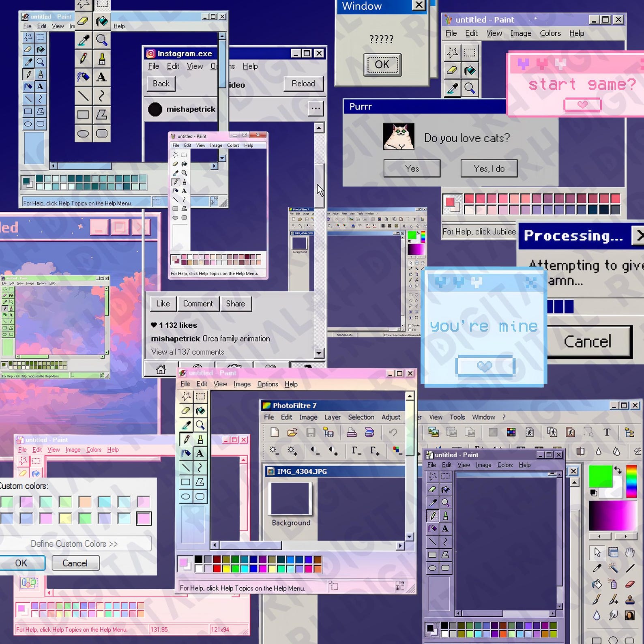Click the Background layer thumbnail under IMG_4304.JPG
Screen dimensions: 644x644
pyautogui.click(x=290, y=498)
